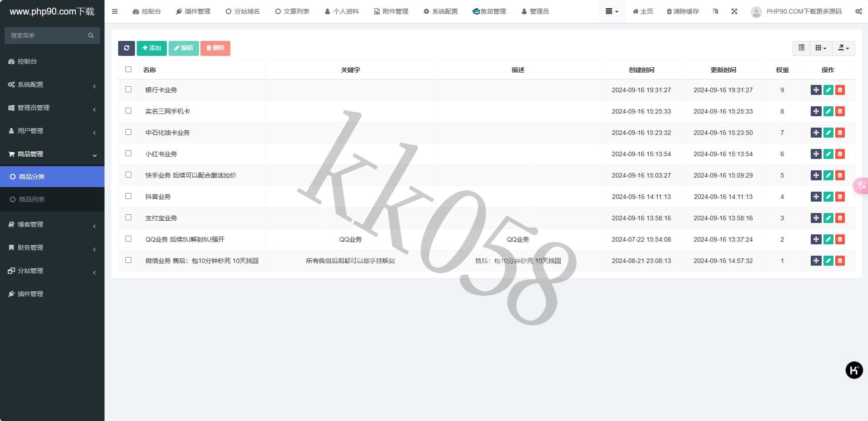Viewport: 868px width, 421px height.
Task: Check the select-all checkbox in table header
Action: tap(128, 69)
